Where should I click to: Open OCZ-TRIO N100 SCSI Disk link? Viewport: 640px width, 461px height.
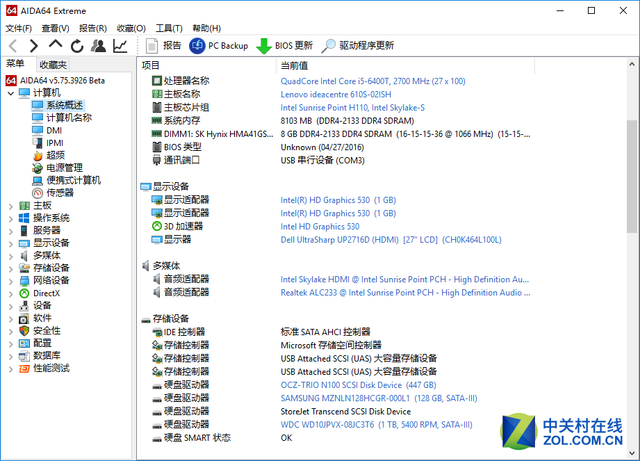point(358,385)
